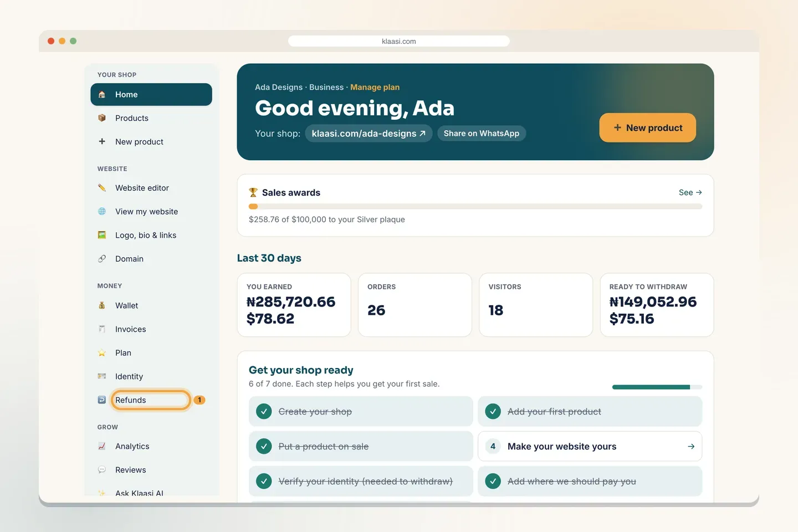
Task: Click See link in Sales awards
Action: pos(690,192)
